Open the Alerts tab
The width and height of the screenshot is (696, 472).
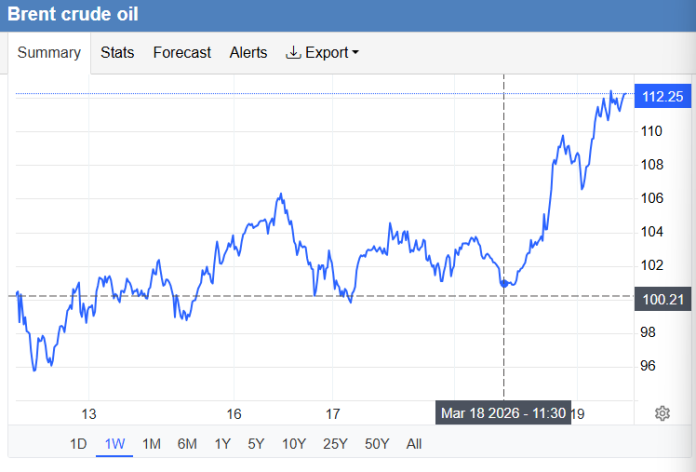248,53
